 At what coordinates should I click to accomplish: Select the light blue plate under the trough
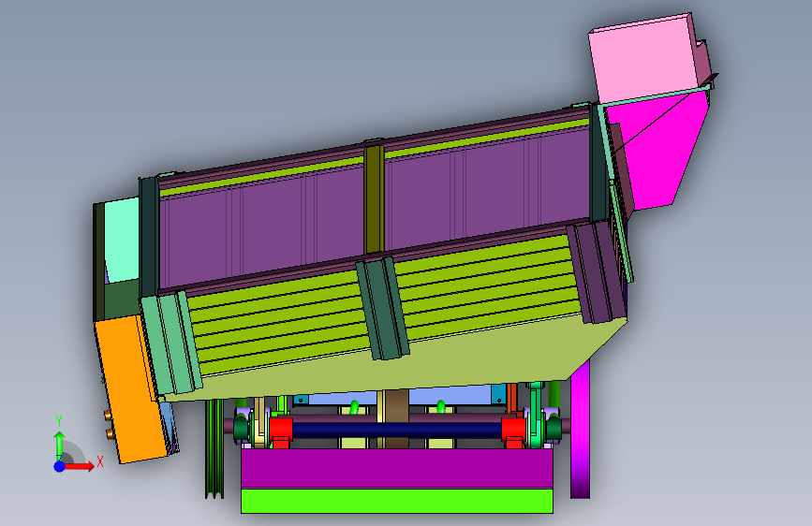click(x=450, y=396)
